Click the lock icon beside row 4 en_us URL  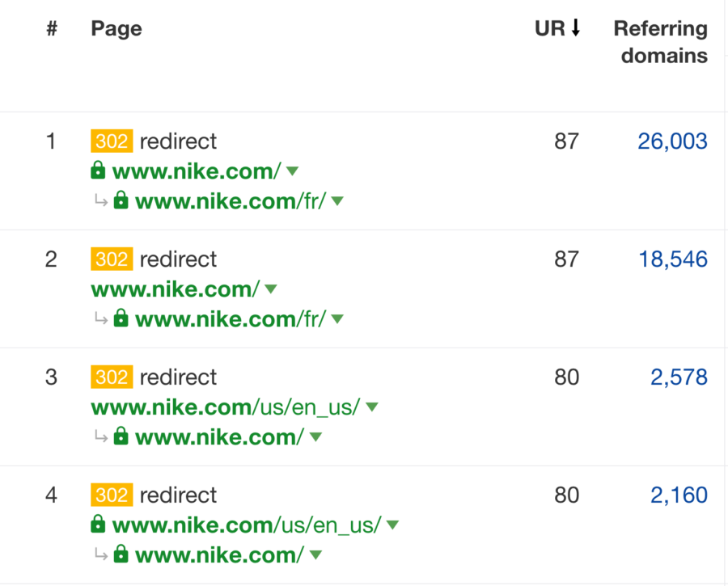click(x=98, y=524)
